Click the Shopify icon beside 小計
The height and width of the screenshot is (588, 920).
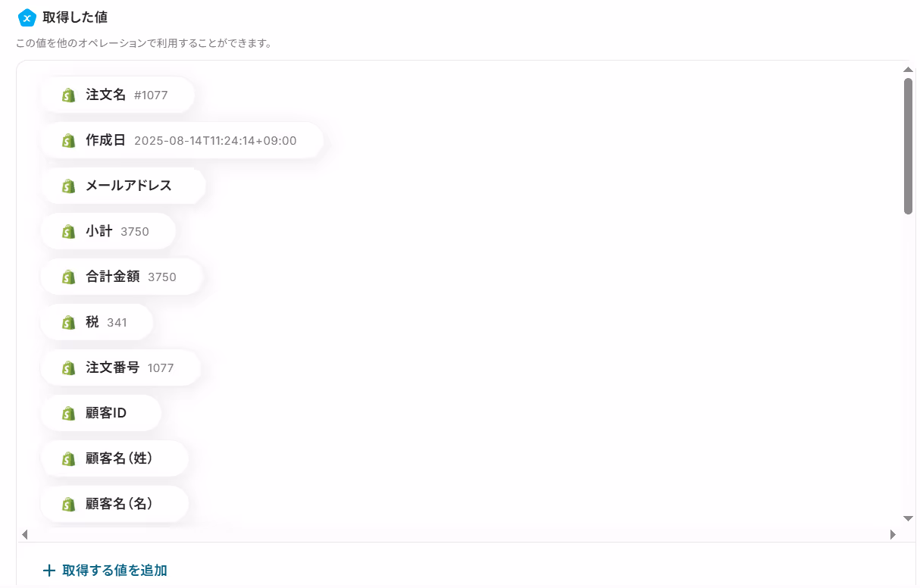69,232
